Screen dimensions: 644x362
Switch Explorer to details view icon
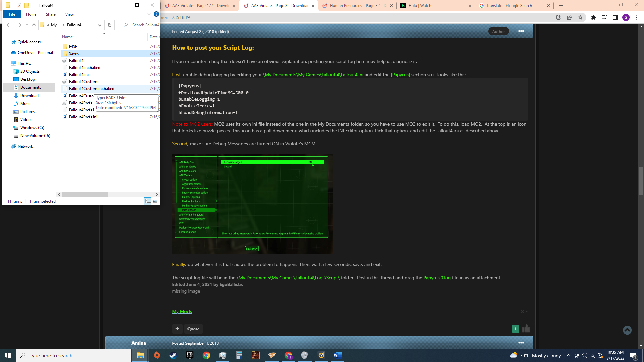click(148, 201)
